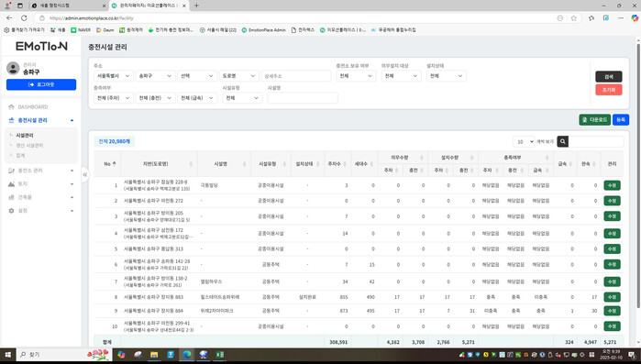Viewport: 641px width, 364px height.
Task: Click the 상세주소 input field
Action: click(x=296, y=76)
